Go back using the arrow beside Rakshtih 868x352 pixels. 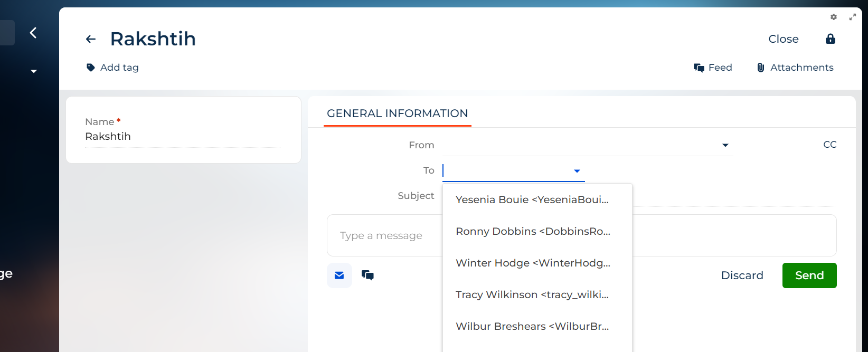(x=91, y=39)
